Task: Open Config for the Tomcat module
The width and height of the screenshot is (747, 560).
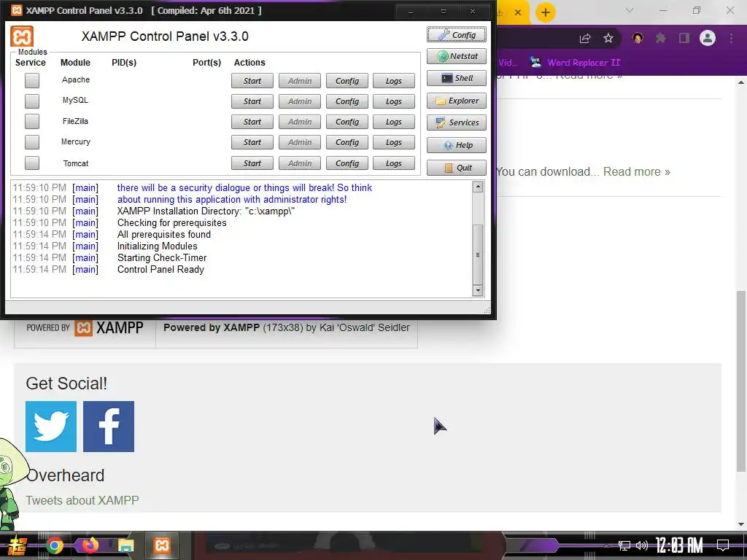Action: [347, 163]
